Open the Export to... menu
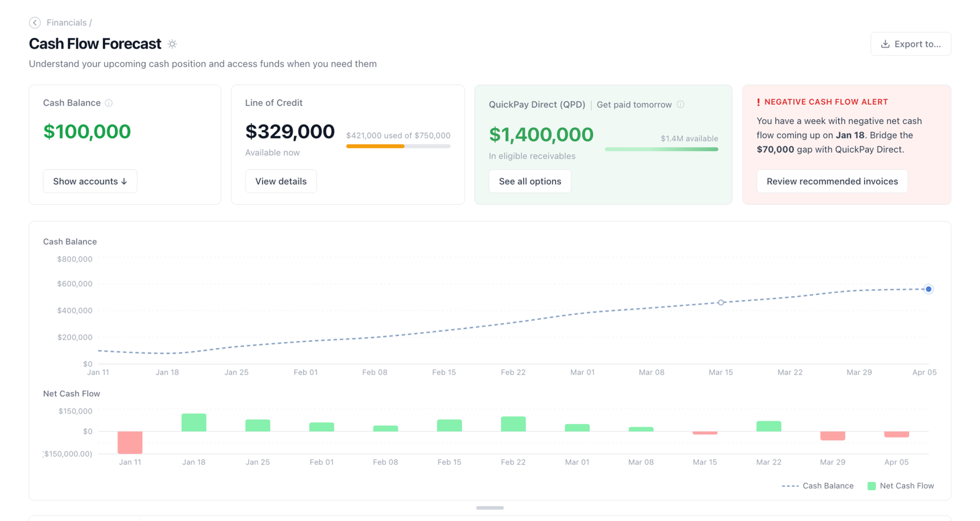This screenshot has height=521, width=980. click(x=911, y=44)
